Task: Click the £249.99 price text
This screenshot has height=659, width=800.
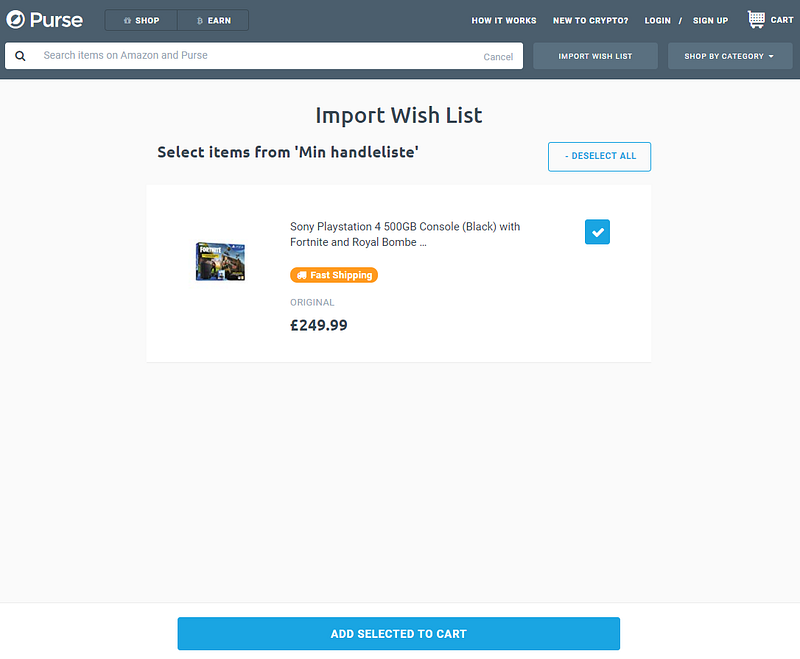Action: 319,325
